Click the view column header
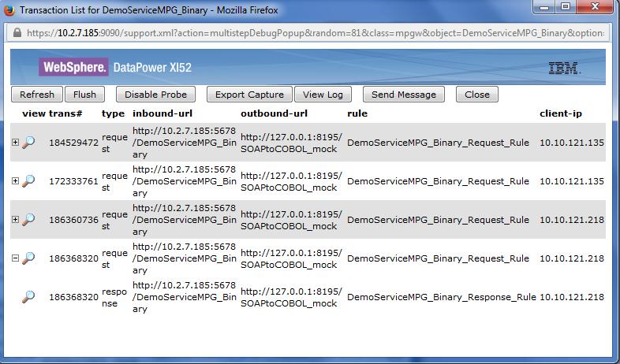Image resolution: width=620 pixels, height=364 pixels. click(x=34, y=113)
